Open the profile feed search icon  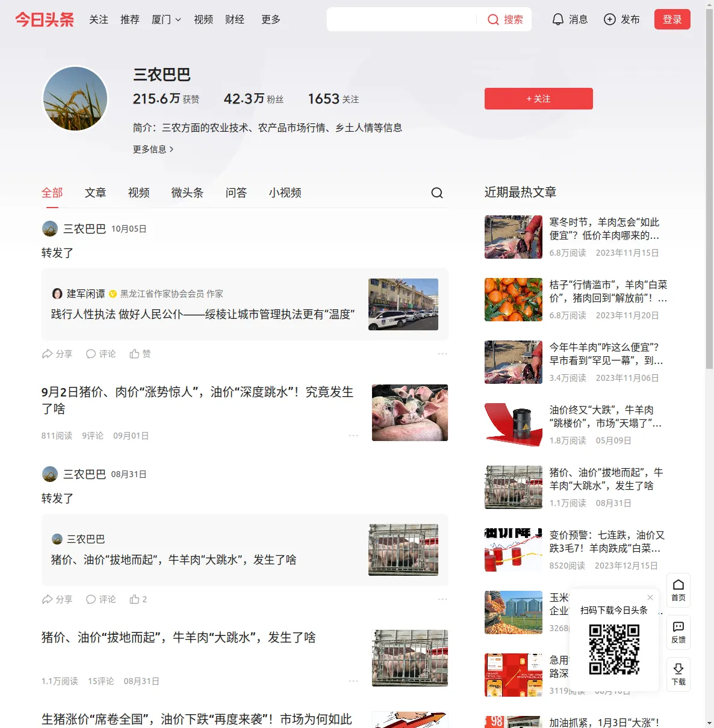[437, 193]
